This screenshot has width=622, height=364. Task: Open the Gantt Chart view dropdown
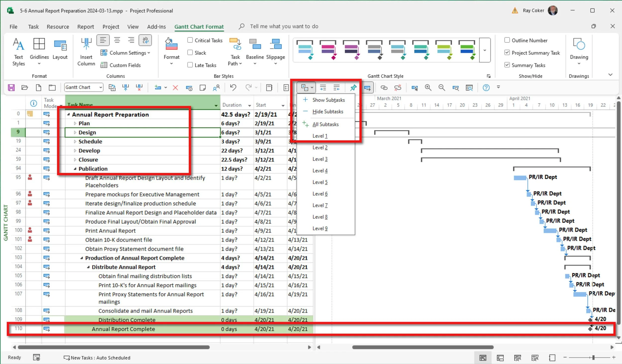(x=101, y=87)
